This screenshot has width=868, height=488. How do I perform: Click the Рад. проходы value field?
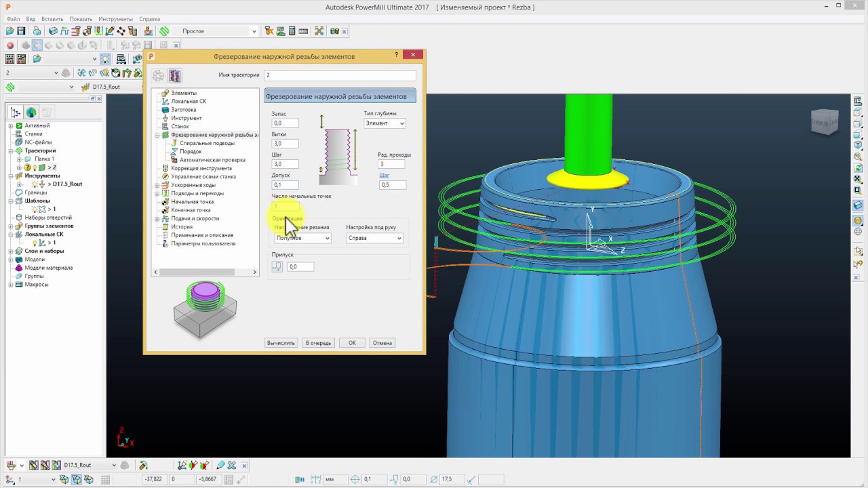point(392,164)
